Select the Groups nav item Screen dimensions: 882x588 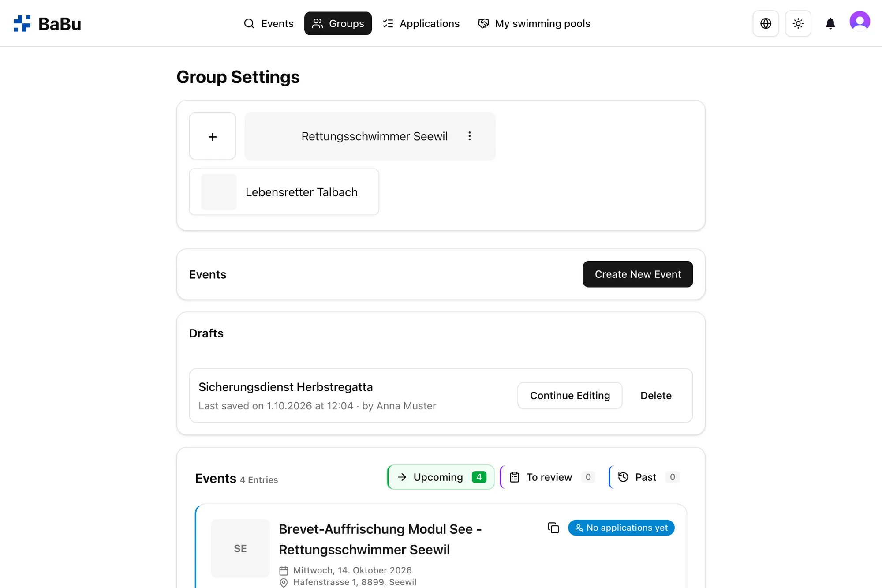coord(338,23)
